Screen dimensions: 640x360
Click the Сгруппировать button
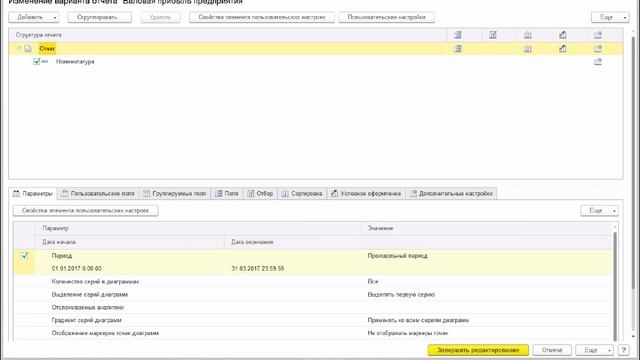pos(100,17)
